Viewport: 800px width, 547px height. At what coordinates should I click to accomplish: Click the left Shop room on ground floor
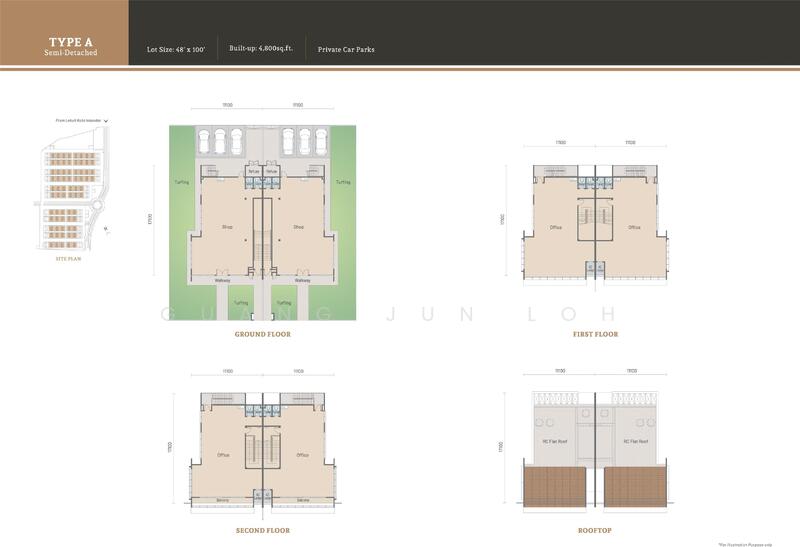[x=226, y=227]
